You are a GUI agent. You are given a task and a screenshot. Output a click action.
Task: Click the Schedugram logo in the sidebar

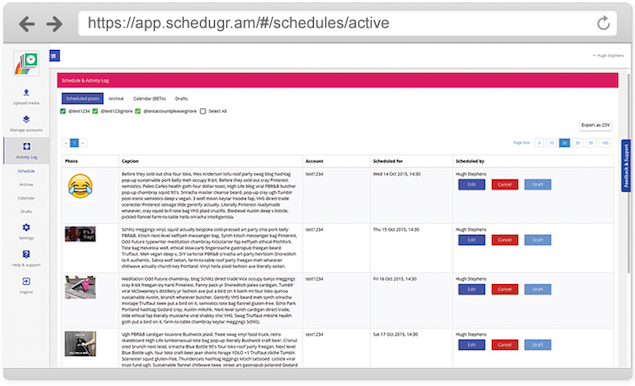[x=26, y=63]
